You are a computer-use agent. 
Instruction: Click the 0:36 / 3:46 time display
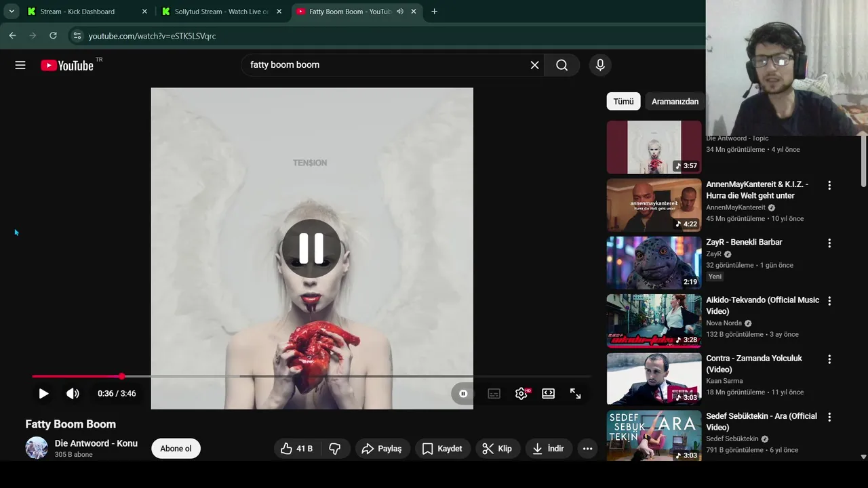[117, 393]
